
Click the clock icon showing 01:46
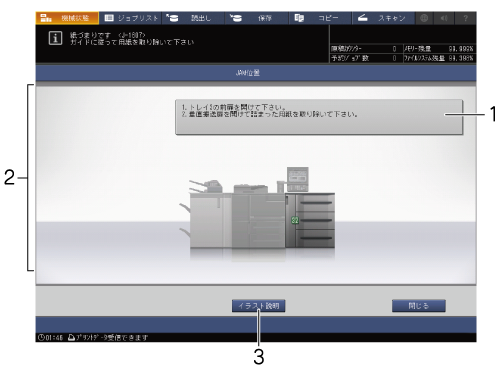click(x=41, y=338)
